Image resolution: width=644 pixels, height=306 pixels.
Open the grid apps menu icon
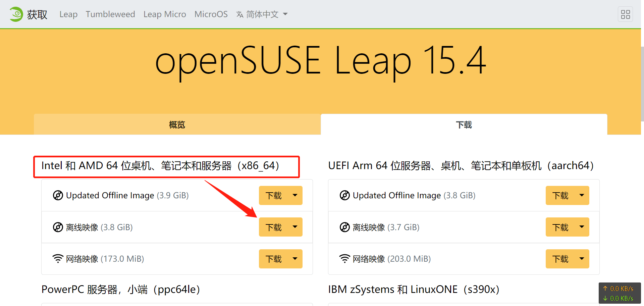pos(625,14)
